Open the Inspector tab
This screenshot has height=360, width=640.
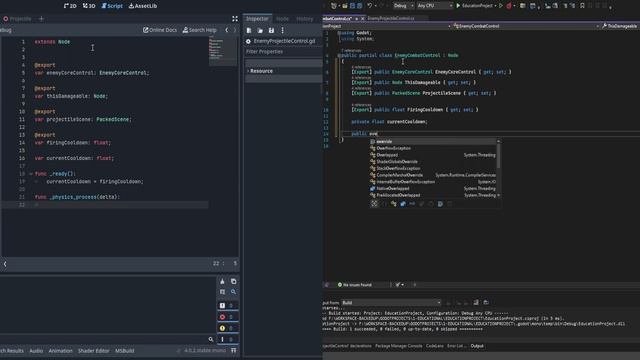pos(257,19)
